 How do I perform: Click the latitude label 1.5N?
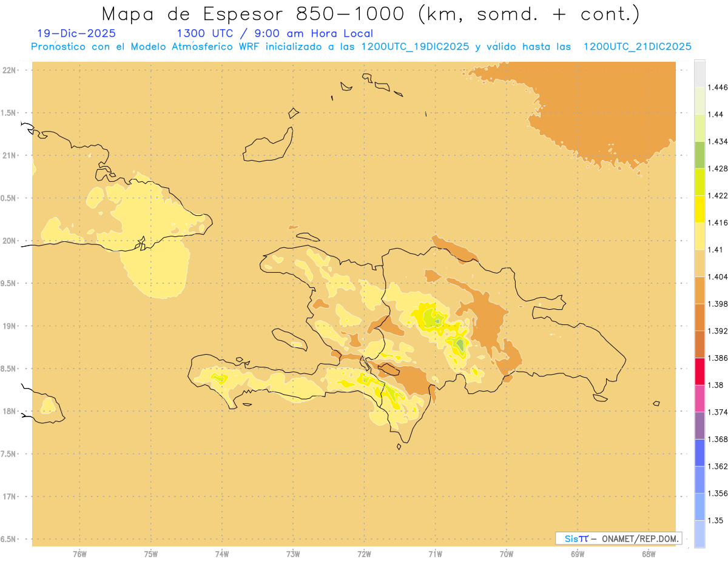[x=9, y=113]
